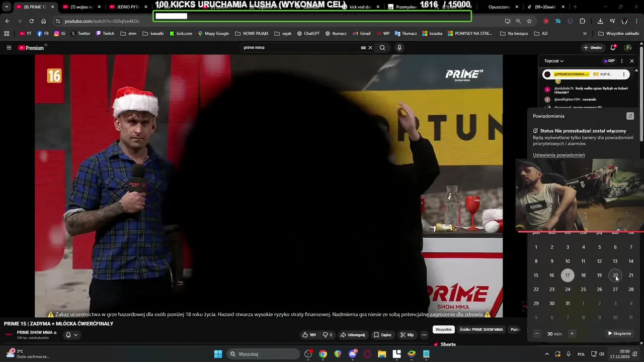Go back in browser history
The width and height of the screenshot is (644, 362).
[7, 21]
